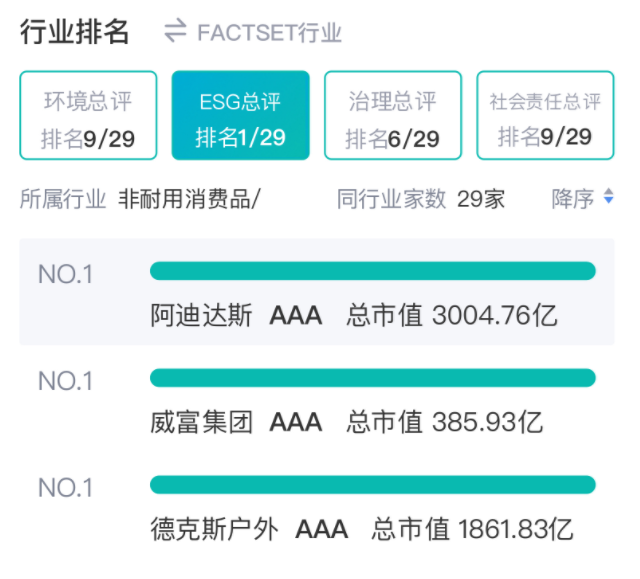640x579 pixels.
Task: Select the ESG总评 ranking tab
Action: (x=240, y=115)
